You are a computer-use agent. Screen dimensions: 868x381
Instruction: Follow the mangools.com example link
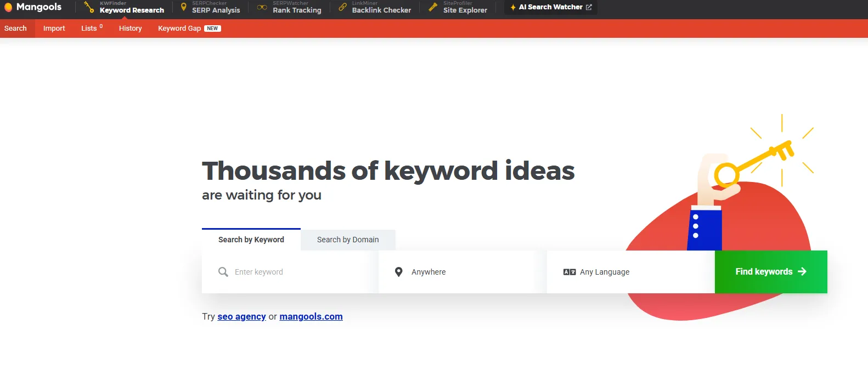point(311,316)
